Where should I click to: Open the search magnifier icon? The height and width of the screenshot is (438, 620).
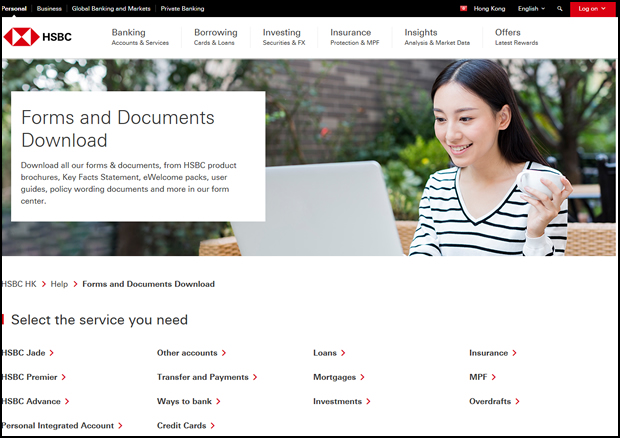tap(560, 8)
